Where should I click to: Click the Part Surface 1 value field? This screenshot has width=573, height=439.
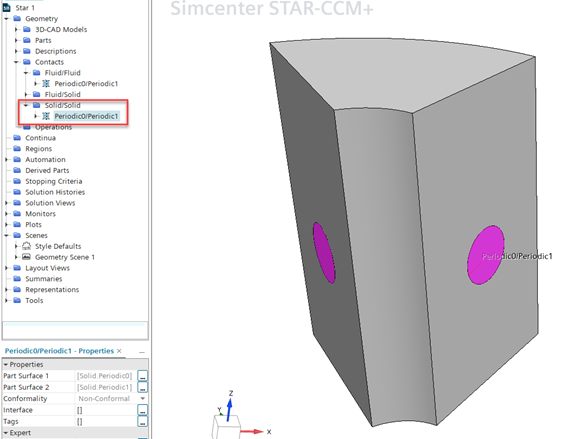click(x=106, y=376)
